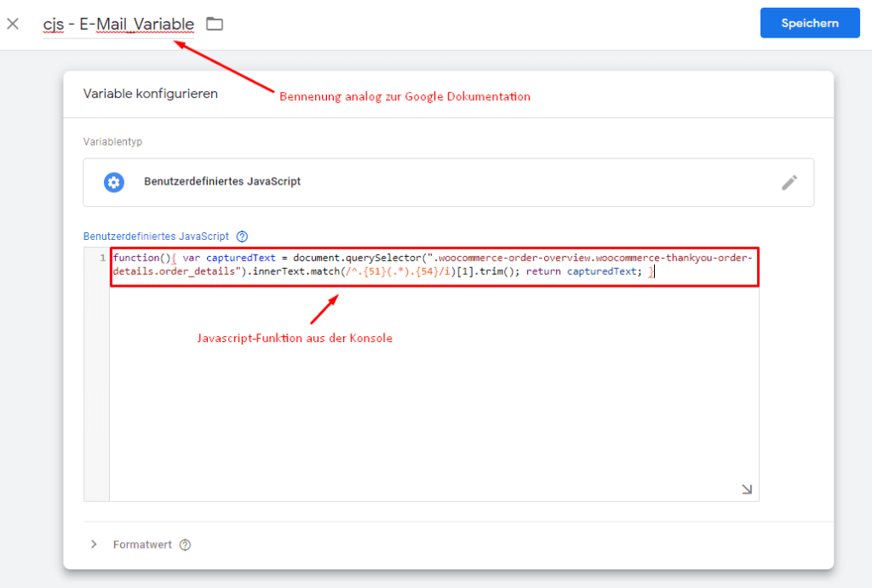Click the Variable konfigurieren heading
872x588 pixels.
tap(150, 94)
